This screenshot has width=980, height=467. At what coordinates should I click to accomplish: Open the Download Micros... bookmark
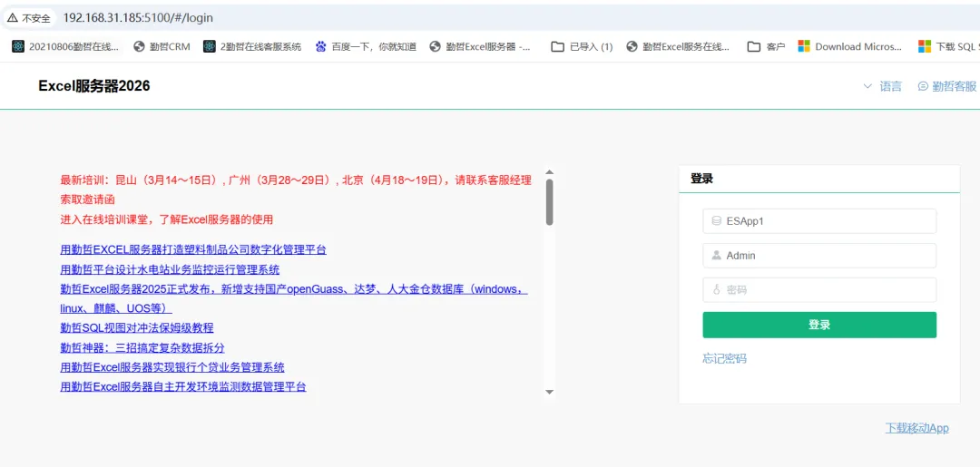coord(850,46)
